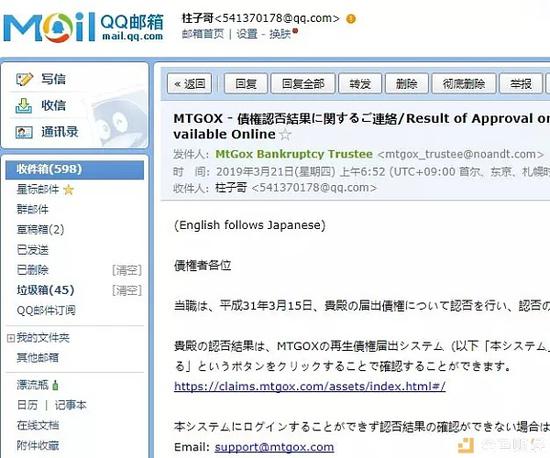Open the 星标邮件 starred folder

[x=38, y=190]
